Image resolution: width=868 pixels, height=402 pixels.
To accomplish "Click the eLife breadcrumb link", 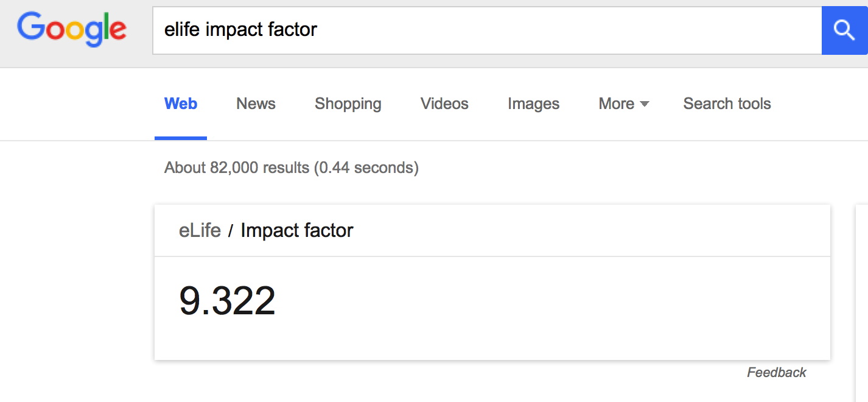I will tap(200, 230).
